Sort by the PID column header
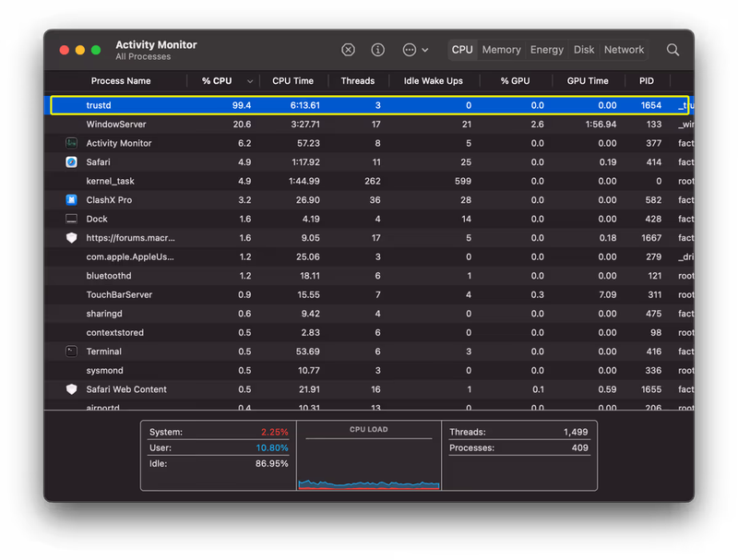738x560 pixels. pyautogui.click(x=647, y=81)
